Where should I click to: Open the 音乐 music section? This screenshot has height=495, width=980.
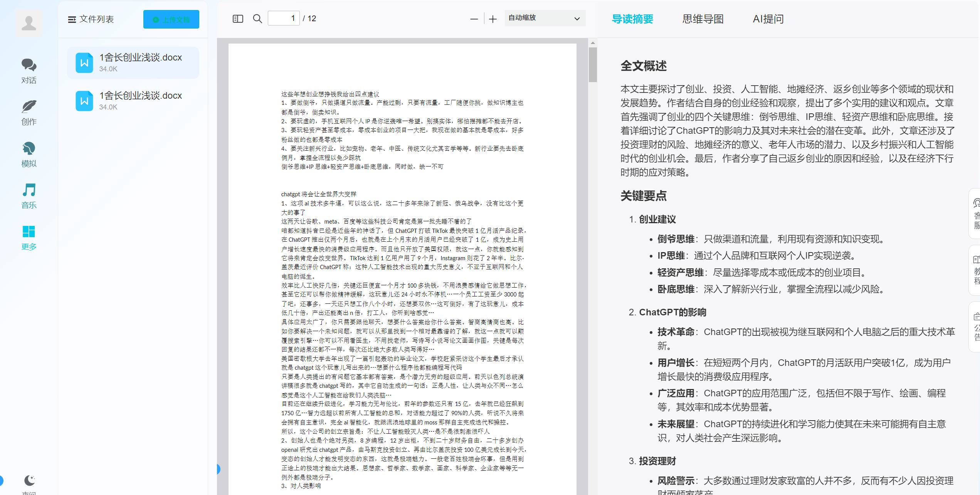click(29, 196)
